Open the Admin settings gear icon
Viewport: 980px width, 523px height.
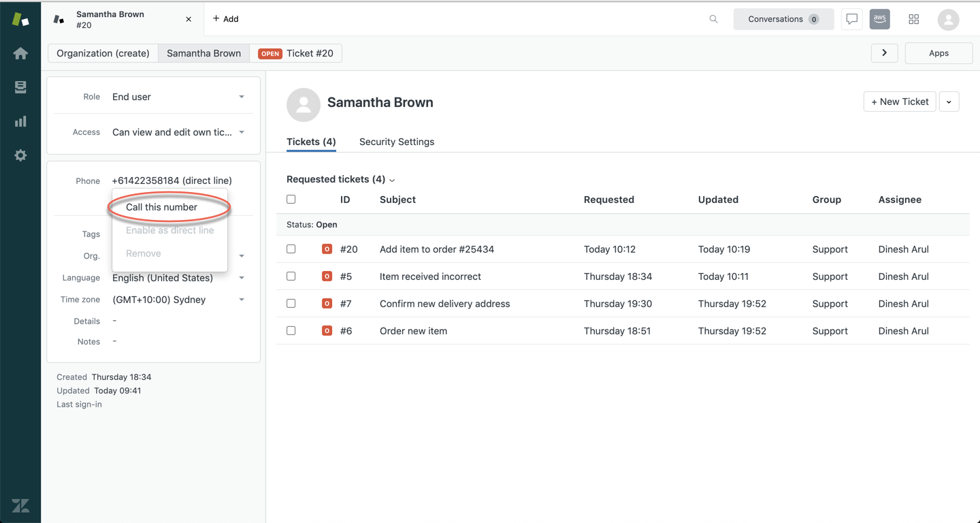[20, 155]
